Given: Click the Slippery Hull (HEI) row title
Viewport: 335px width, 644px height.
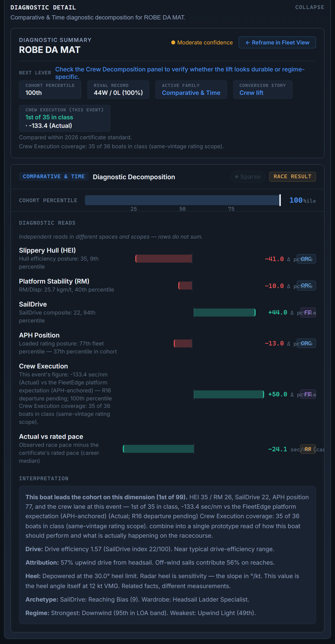Looking at the screenshot, I should pos(47,250).
